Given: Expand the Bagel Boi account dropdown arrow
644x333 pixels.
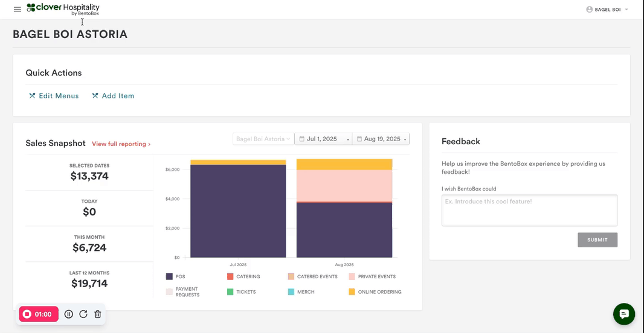Looking at the screenshot, I should pos(626,10).
